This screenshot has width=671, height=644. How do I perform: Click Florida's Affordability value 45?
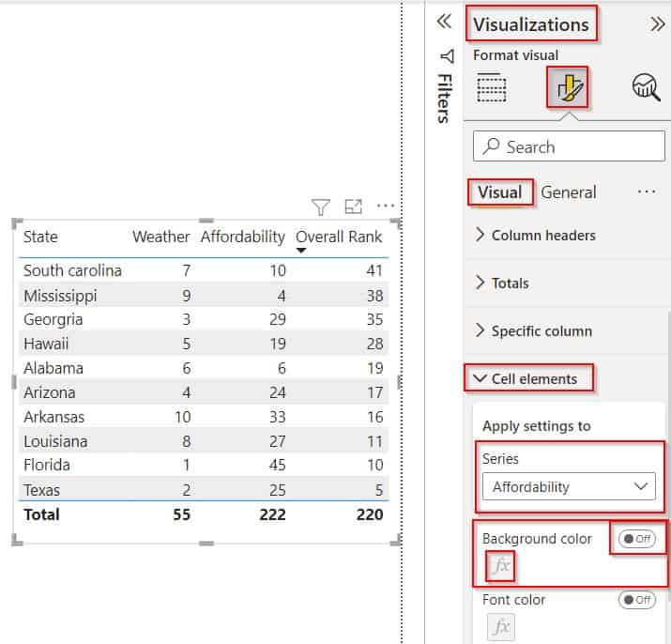[277, 465]
